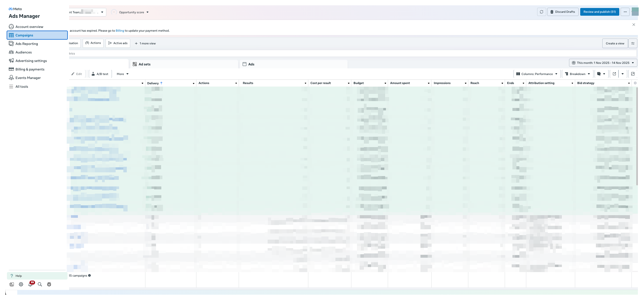Screen dimensions: 644x300
Task: Expand the Opportunity score dropdown
Action: click(131, 12)
